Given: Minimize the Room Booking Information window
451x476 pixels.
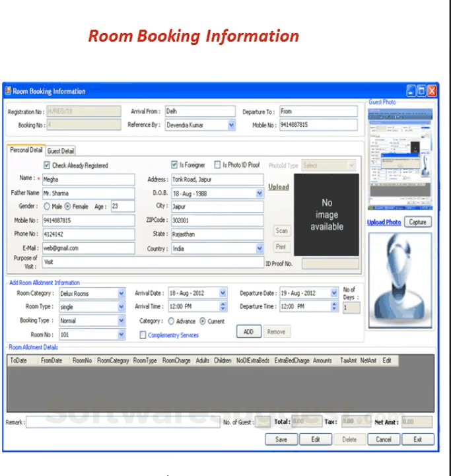Looking at the screenshot, I should (411, 90).
